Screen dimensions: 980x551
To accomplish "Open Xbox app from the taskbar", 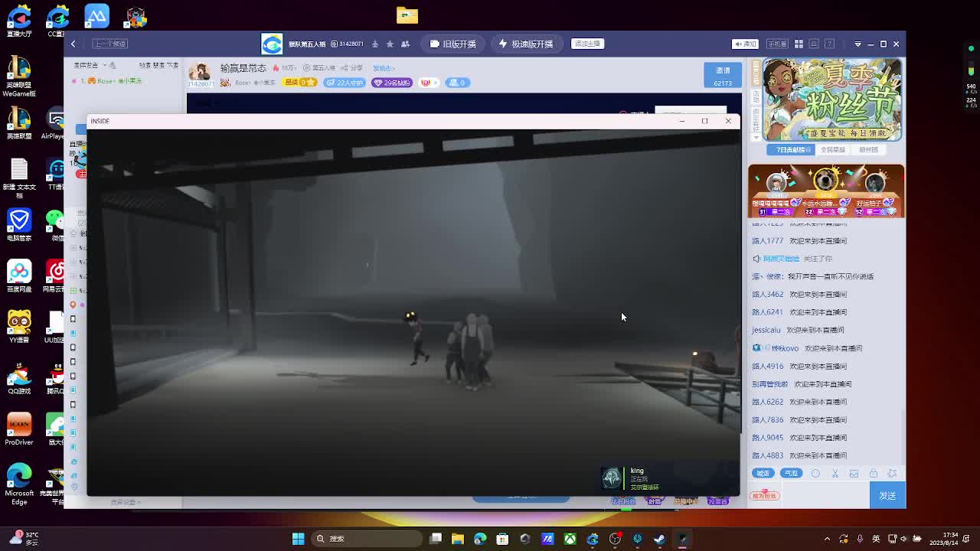I will tap(570, 539).
